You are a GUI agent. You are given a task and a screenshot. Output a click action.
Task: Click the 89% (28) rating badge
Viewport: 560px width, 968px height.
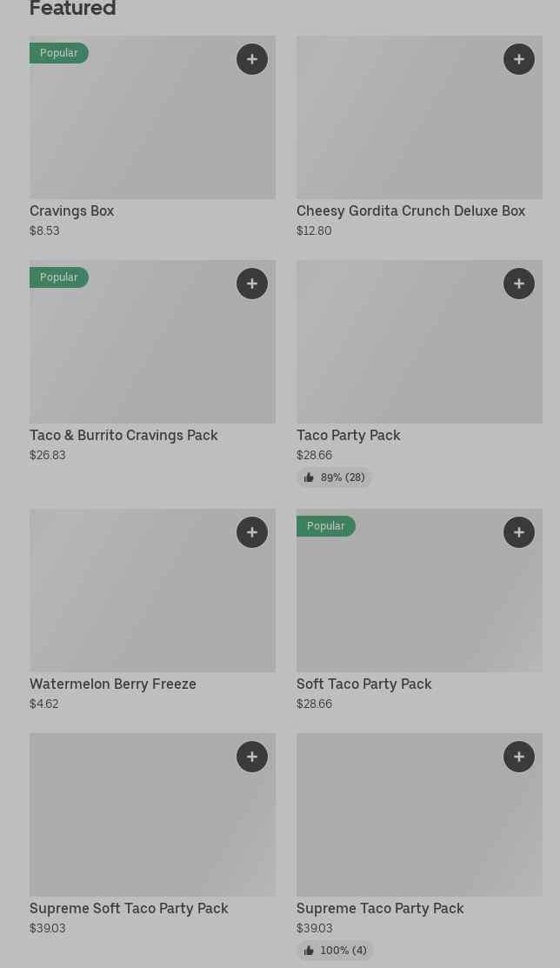click(335, 477)
